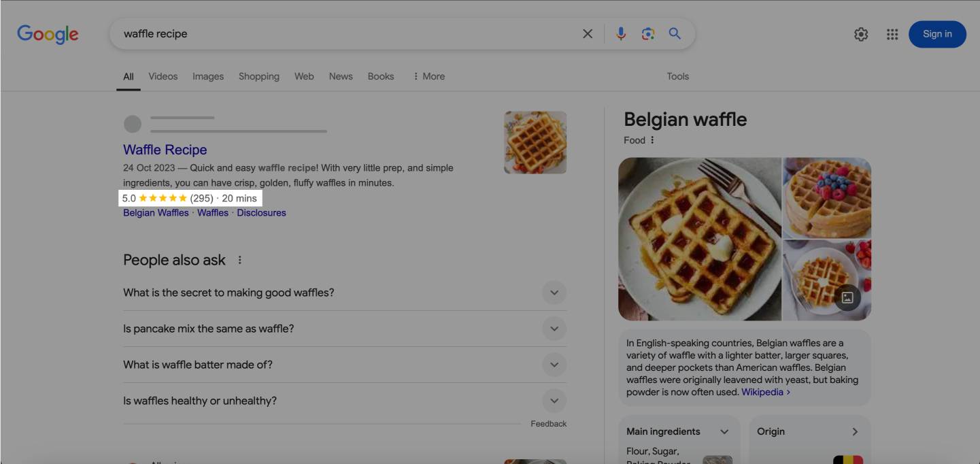Open the Waffle Recipe result link
This screenshot has width=980, height=464.
165,150
